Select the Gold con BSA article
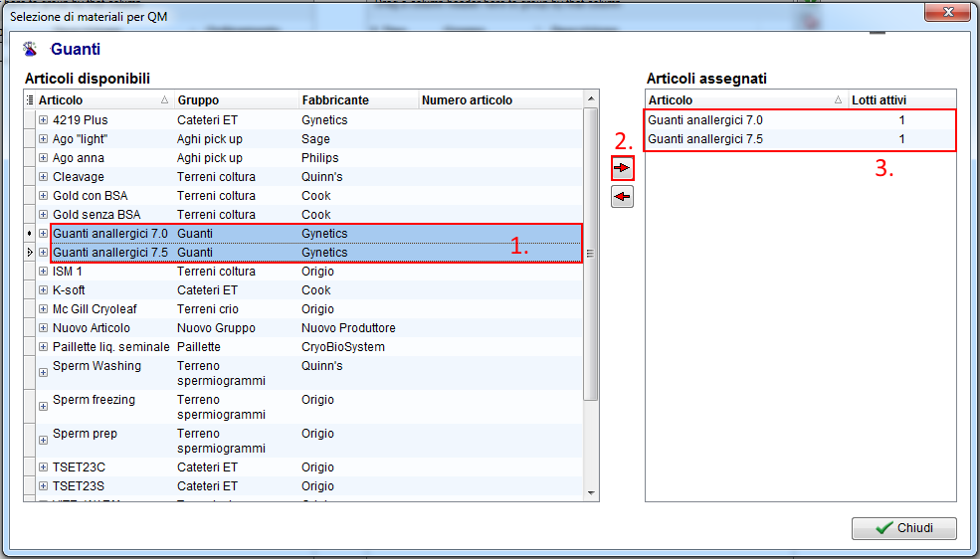 90,196
